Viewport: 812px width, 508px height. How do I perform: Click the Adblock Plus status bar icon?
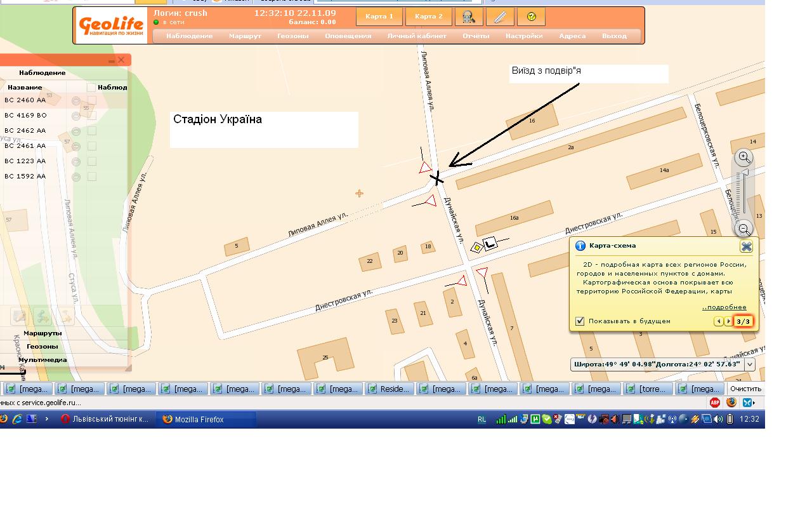click(x=715, y=402)
